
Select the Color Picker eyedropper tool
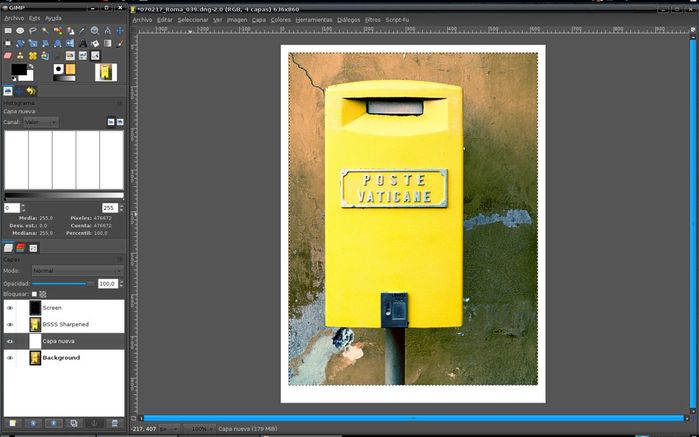click(x=82, y=31)
